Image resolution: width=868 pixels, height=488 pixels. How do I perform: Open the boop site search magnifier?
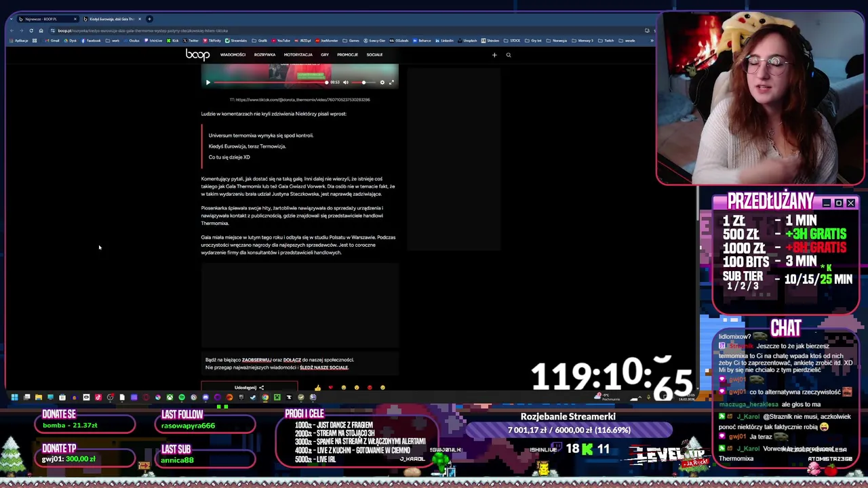(x=509, y=55)
